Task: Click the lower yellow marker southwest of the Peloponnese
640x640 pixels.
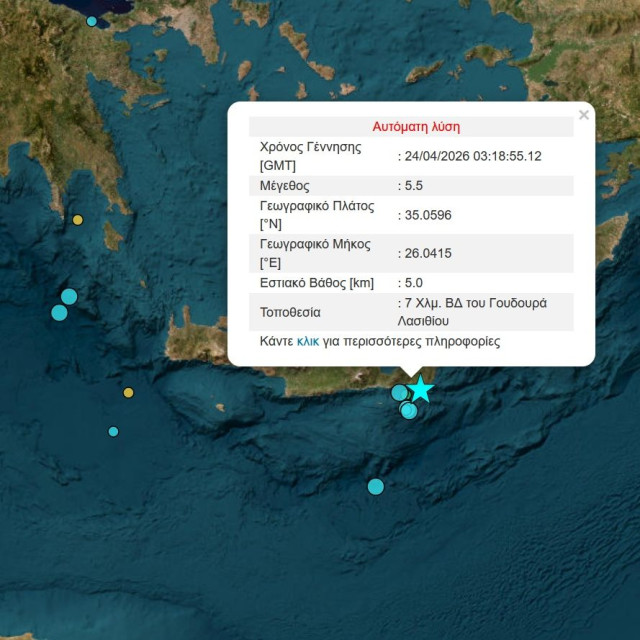Action: pyautogui.click(x=128, y=393)
